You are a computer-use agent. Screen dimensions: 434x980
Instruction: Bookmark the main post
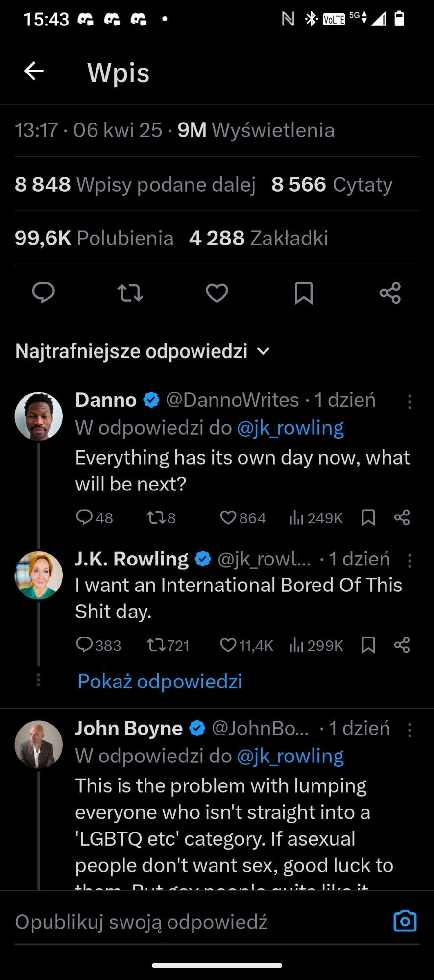pyautogui.click(x=304, y=293)
